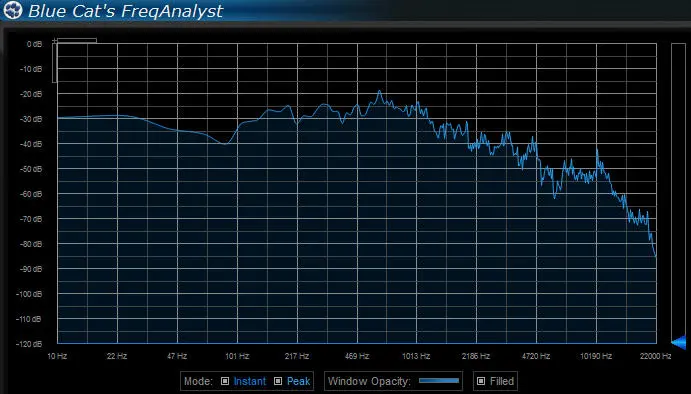This screenshot has height=394, width=691.
Task: Click the "22 Hz" frequency label
Action: (117, 356)
